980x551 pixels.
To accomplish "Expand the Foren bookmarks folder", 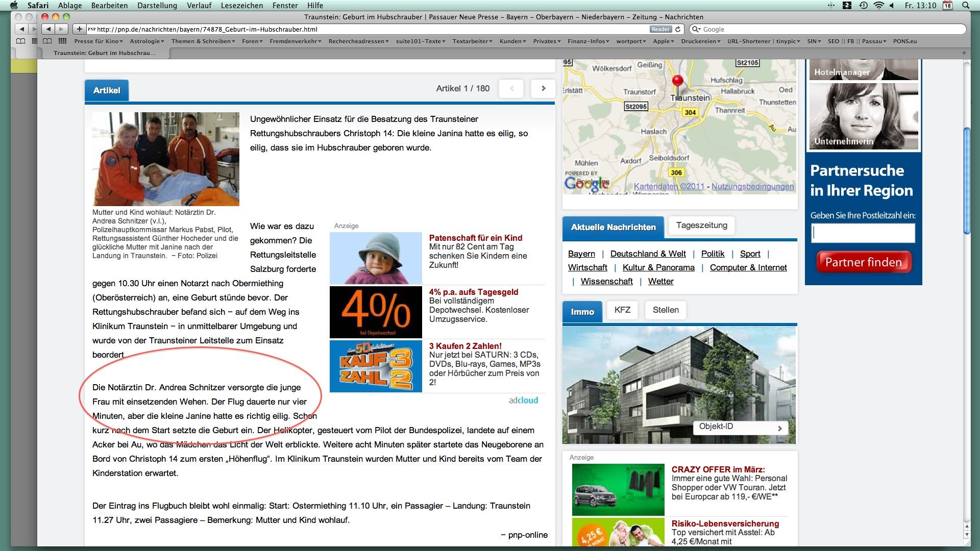I will 252,41.
